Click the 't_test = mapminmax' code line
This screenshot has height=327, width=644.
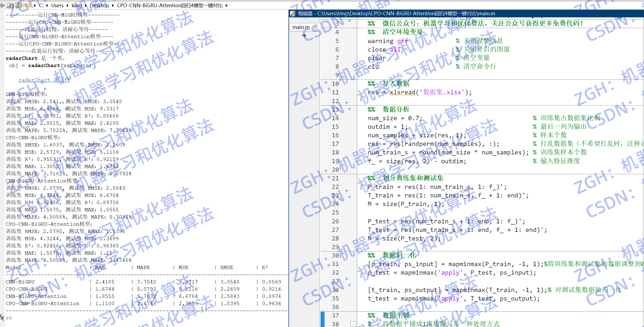click(x=454, y=298)
